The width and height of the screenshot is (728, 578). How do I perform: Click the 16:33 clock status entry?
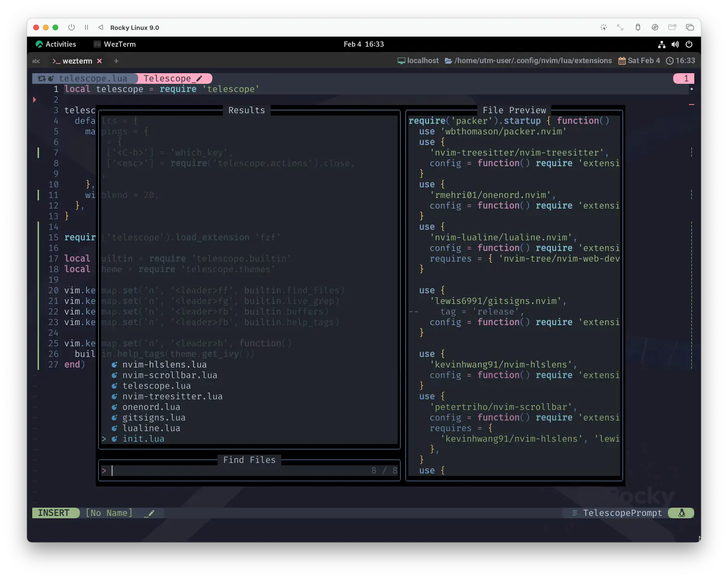(680, 61)
